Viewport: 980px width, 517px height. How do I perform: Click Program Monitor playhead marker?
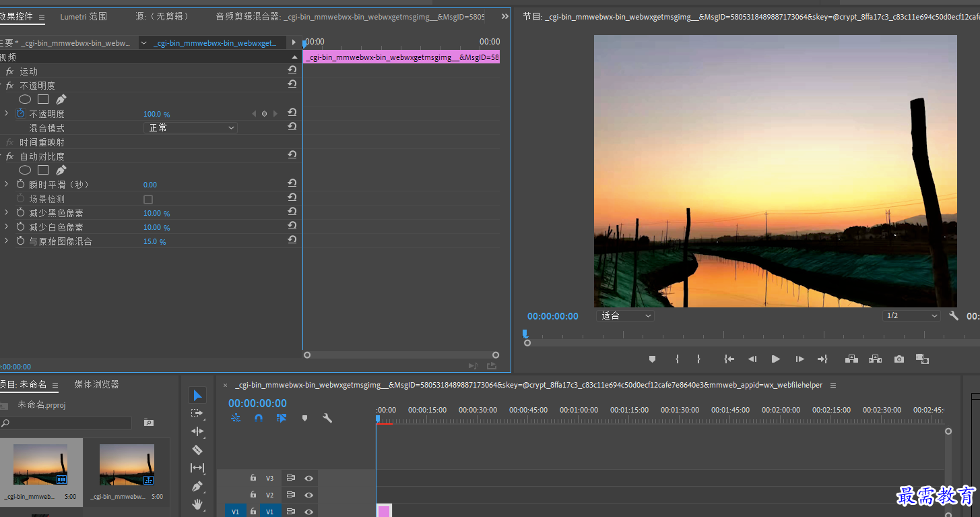click(x=525, y=334)
